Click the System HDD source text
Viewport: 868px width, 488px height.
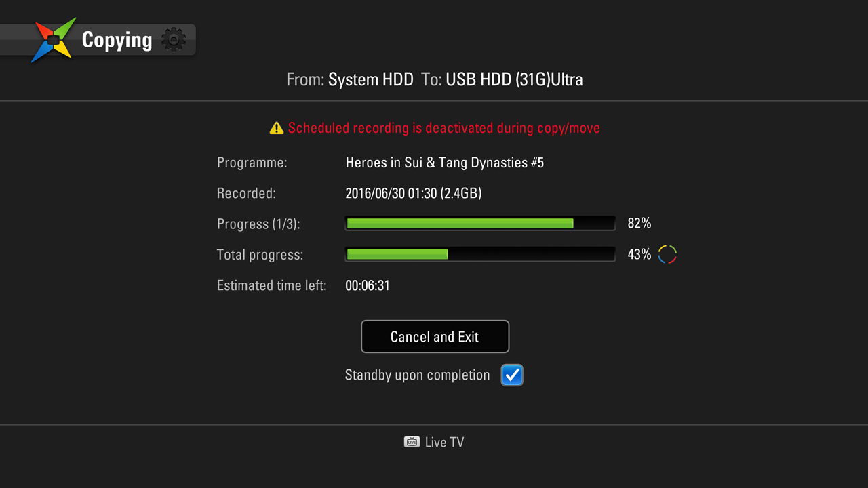point(371,79)
